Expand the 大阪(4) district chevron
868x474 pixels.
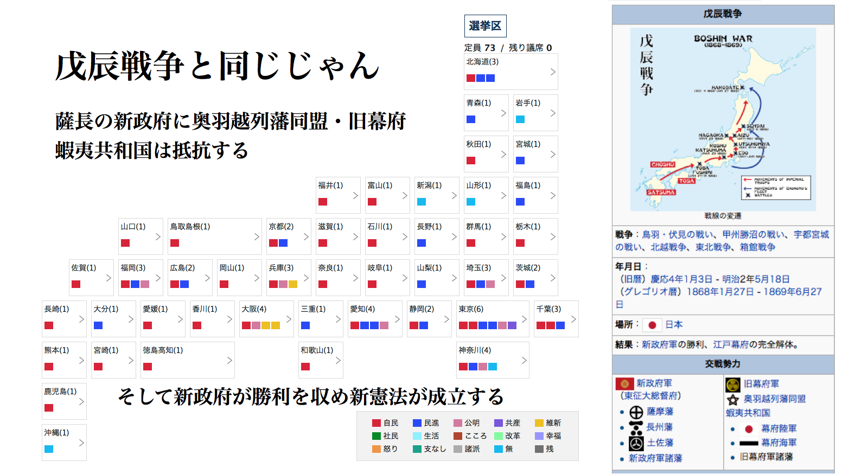coord(288,319)
